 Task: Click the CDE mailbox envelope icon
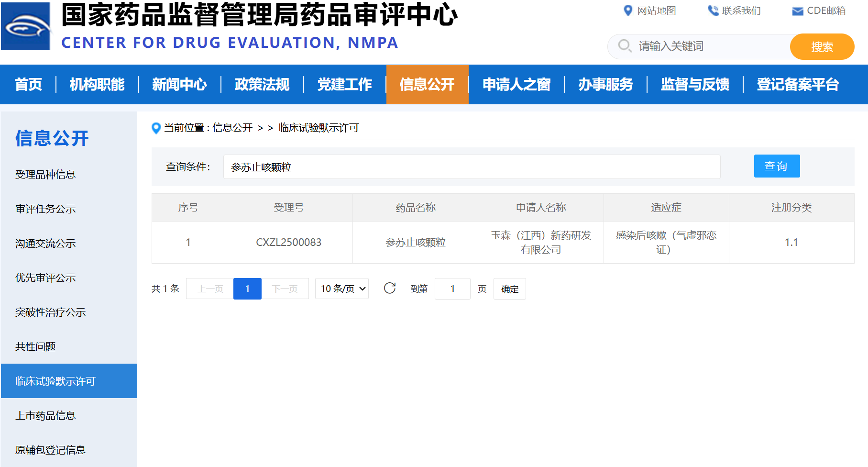[797, 11]
